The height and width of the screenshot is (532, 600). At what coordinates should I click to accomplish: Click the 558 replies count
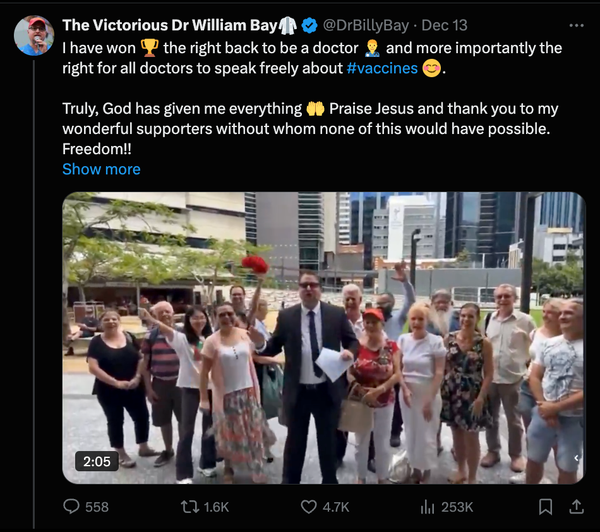pos(97,507)
